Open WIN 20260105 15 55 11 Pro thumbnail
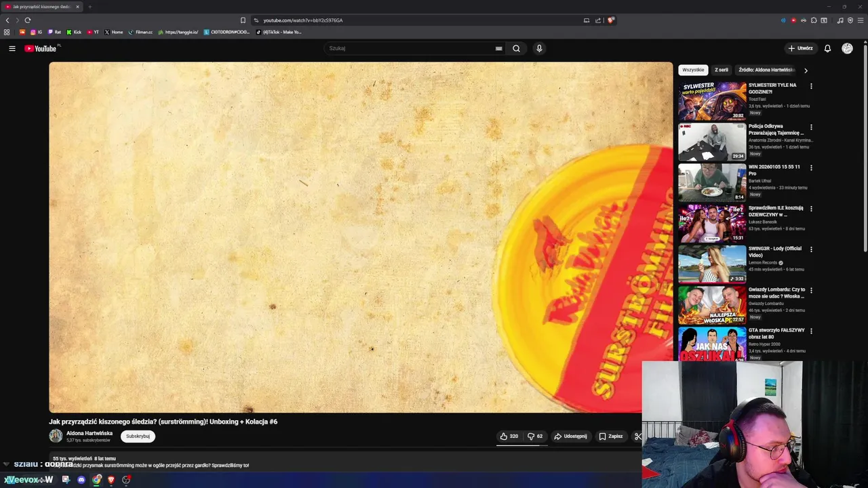 712,182
